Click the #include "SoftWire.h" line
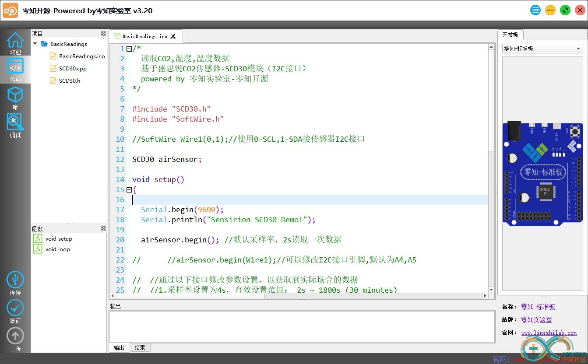Screen dimensions: 588x364 (x=178, y=119)
